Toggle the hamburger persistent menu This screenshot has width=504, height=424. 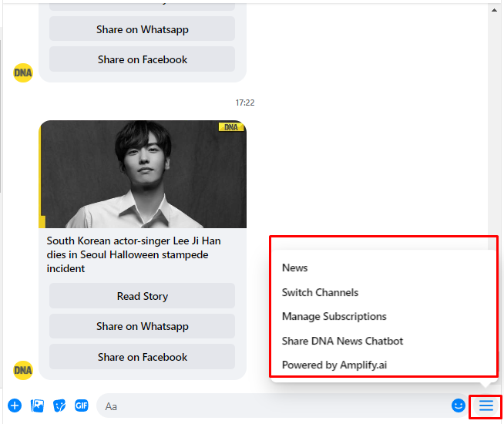pos(486,405)
